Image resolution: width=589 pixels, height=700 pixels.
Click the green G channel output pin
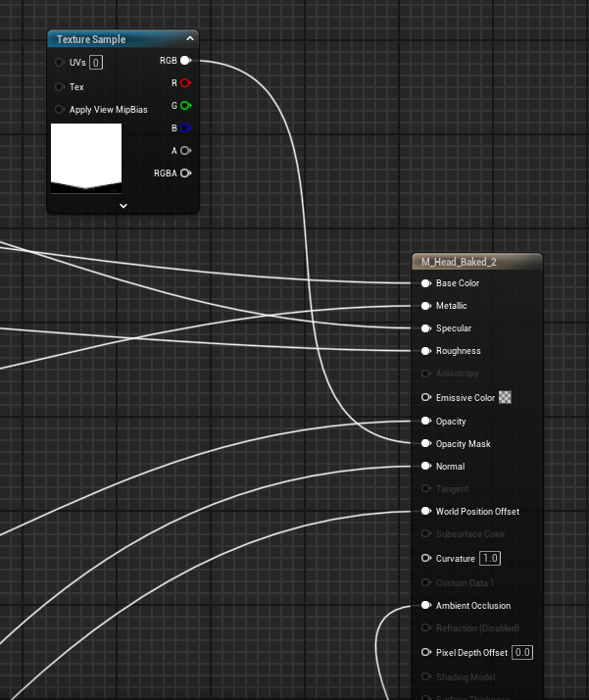(x=185, y=105)
